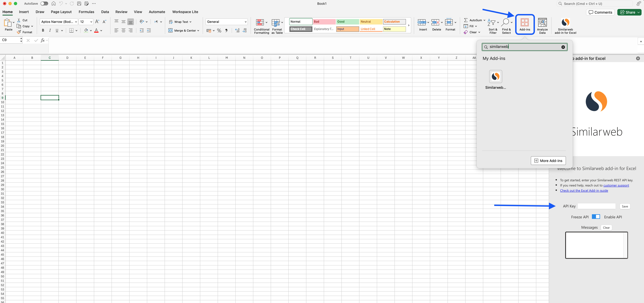Close the Similarweb task pane

[x=638, y=58]
